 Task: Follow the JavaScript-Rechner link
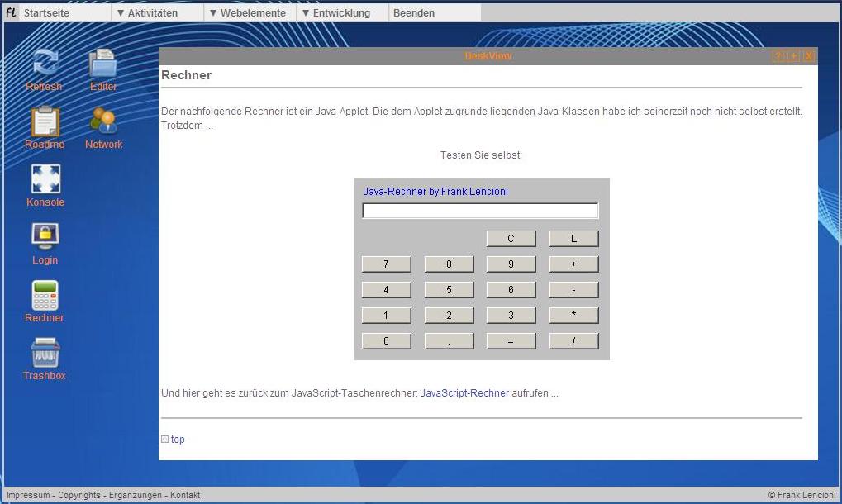(464, 393)
